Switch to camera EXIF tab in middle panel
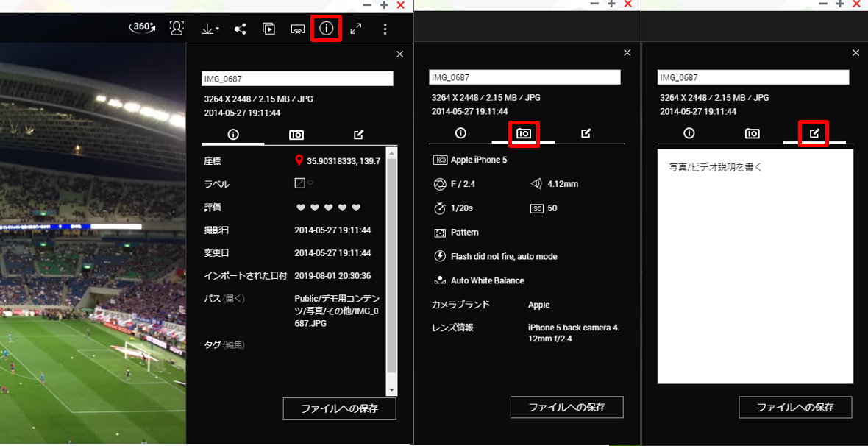This screenshot has height=446, width=868. [524, 134]
